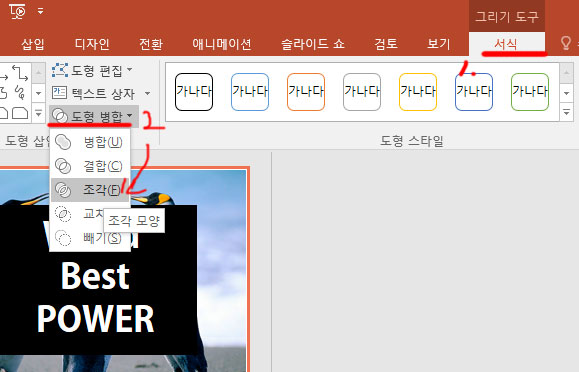Open the 도형 편집 dropdown
The image size is (579, 372).
[x=92, y=70]
